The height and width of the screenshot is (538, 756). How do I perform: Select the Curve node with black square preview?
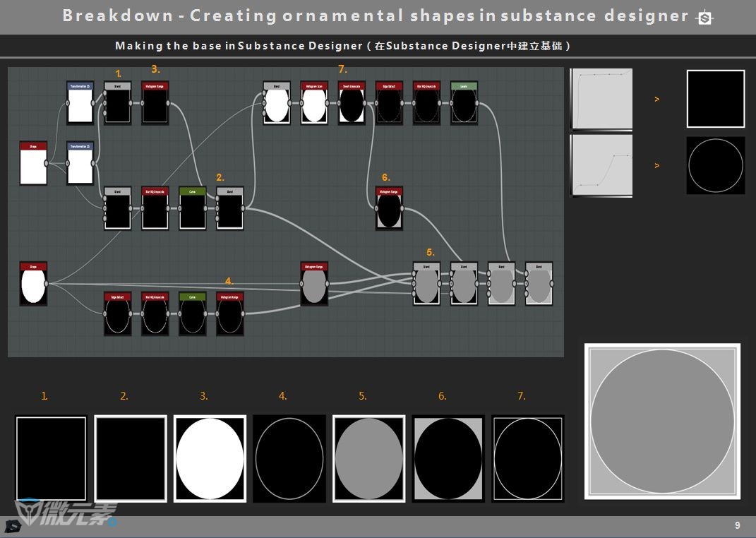point(193,208)
